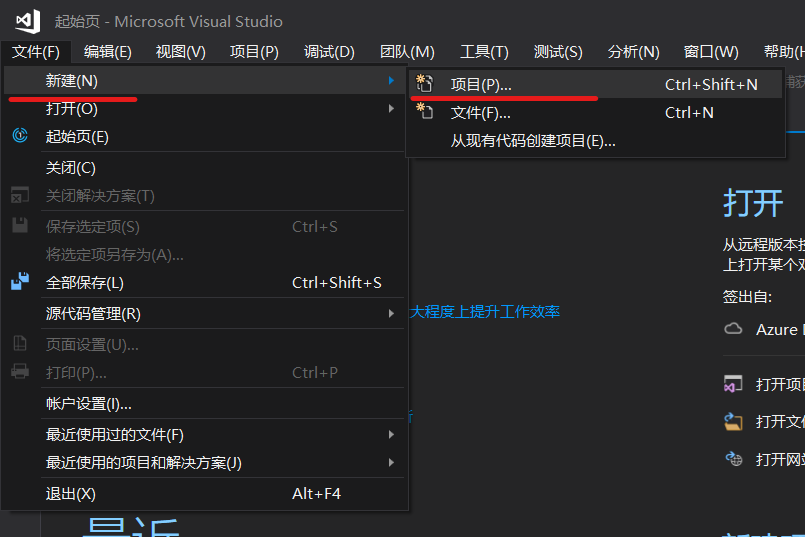The width and height of the screenshot is (805, 537).
Task: Click the 起始页 - Microsoft Visual Studio title
Action: [168, 22]
